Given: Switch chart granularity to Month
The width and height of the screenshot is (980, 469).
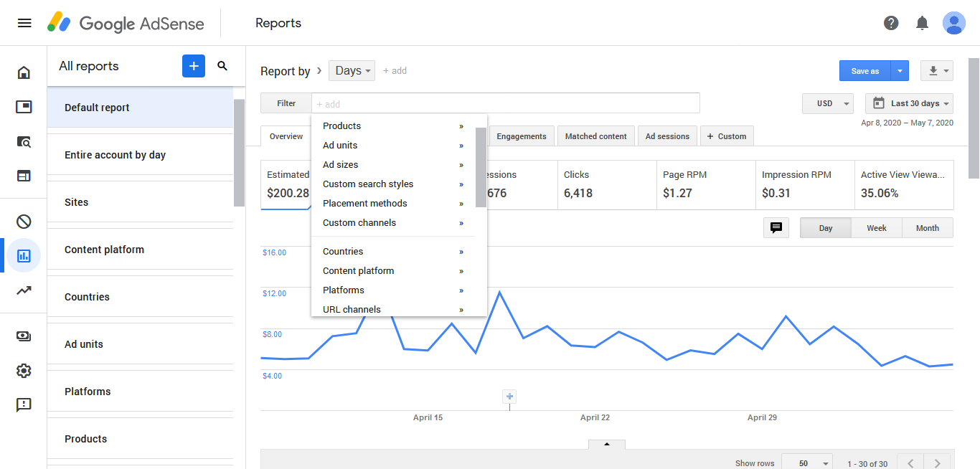Looking at the screenshot, I should pos(927,228).
